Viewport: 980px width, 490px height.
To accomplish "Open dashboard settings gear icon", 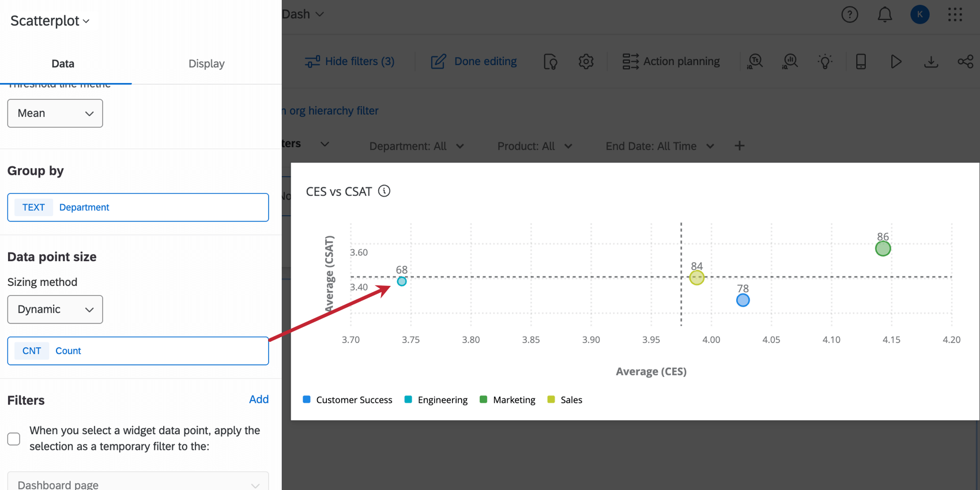I will (586, 61).
